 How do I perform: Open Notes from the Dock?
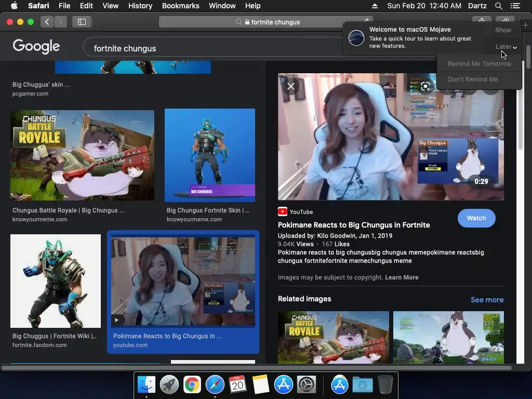tap(261, 385)
